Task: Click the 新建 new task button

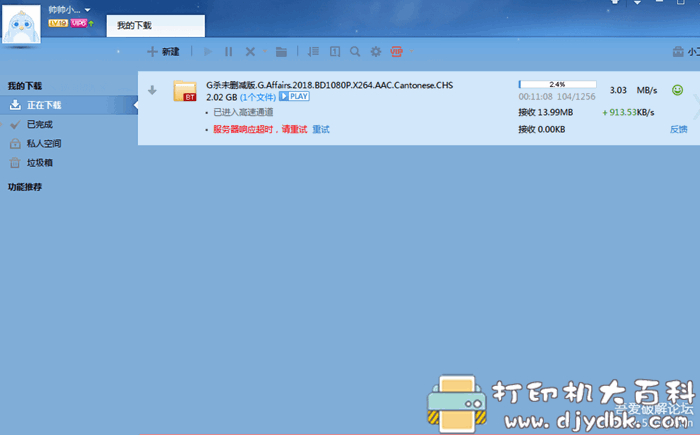Action: click(x=163, y=52)
